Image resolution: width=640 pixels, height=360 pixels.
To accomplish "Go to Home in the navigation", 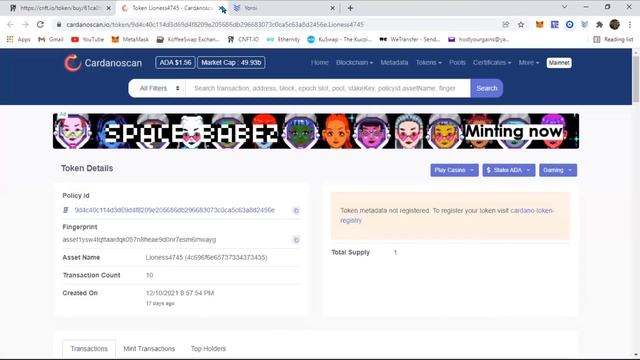I will point(320,62).
